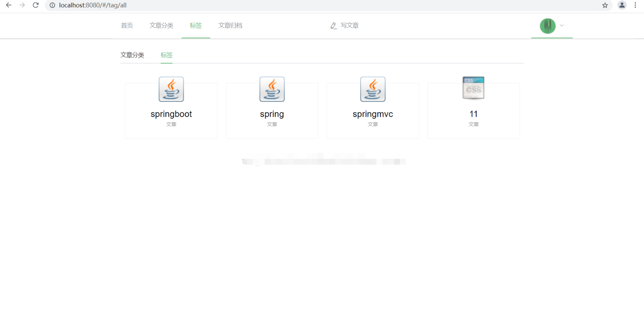Open 首页 in top navigation
The image size is (644, 329).
click(x=127, y=25)
